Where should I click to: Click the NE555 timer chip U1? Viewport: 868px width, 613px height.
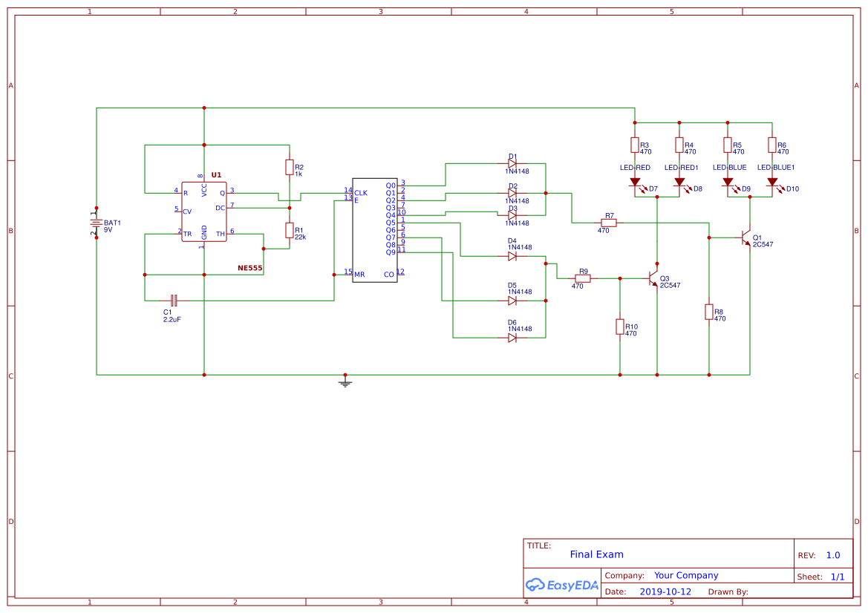(x=204, y=212)
